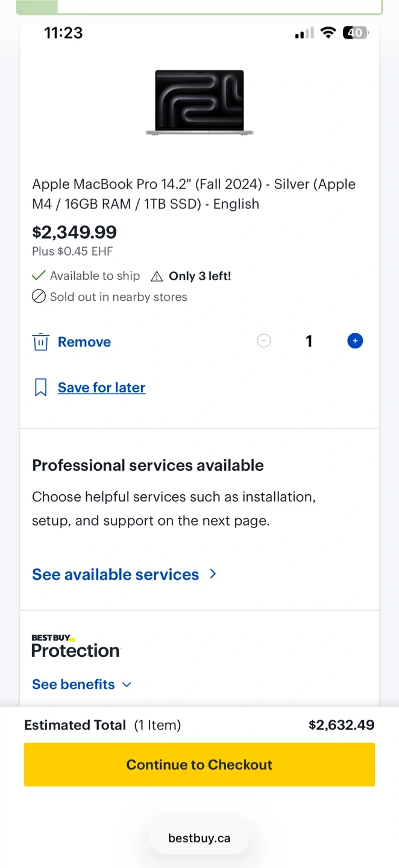Increase quantity with the plus button
The image size is (399, 868).
(x=355, y=341)
